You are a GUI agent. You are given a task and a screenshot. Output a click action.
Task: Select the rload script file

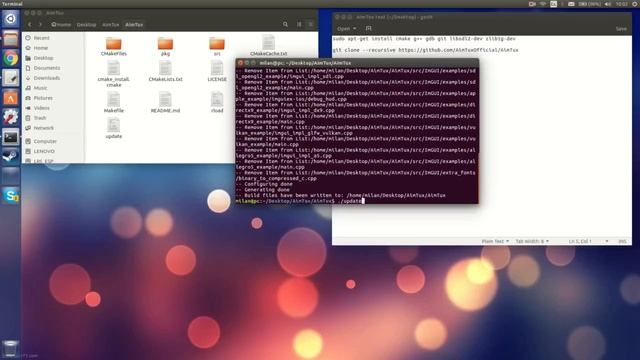(217, 102)
